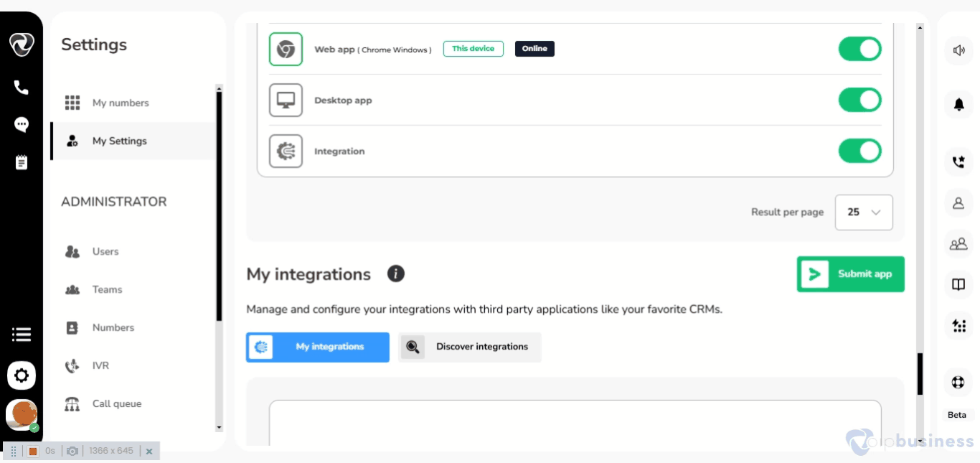Click the user avatar profile picture
The image size is (980, 463).
pos(22,414)
